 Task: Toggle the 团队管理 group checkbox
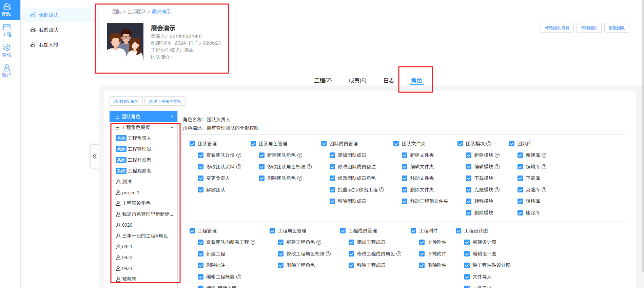tap(192, 144)
